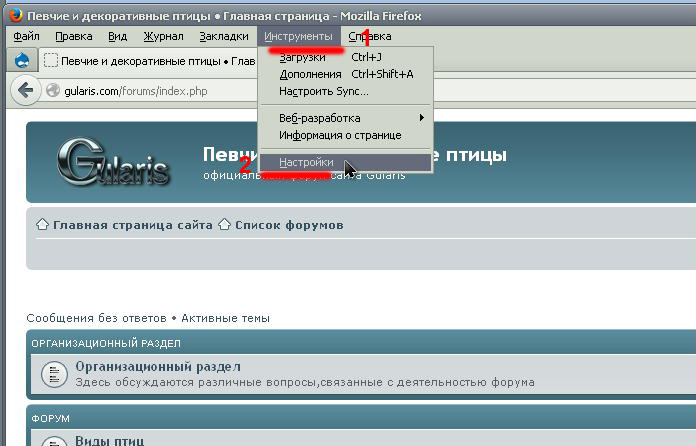Follow the Сообщения без ответов link

coord(96,318)
